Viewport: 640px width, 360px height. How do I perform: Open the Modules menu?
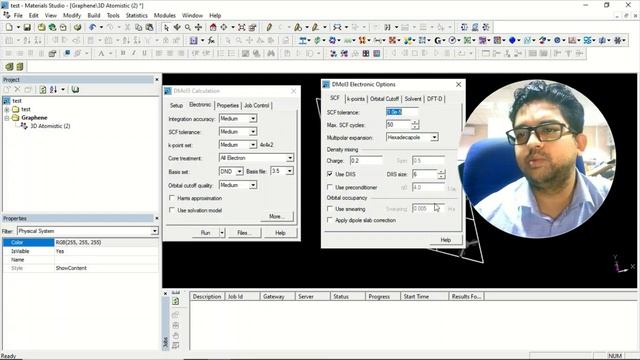point(164,16)
